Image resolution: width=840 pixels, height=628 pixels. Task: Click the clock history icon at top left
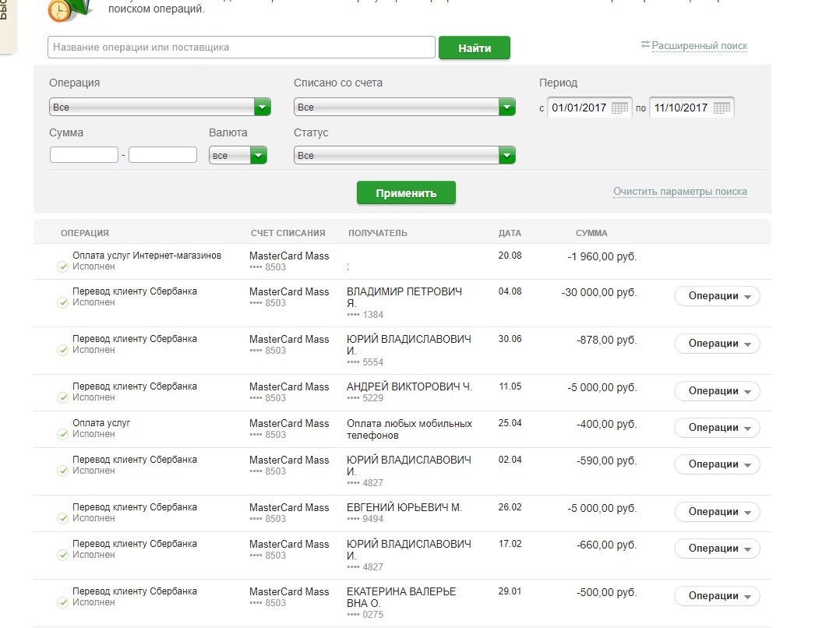click(x=60, y=9)
